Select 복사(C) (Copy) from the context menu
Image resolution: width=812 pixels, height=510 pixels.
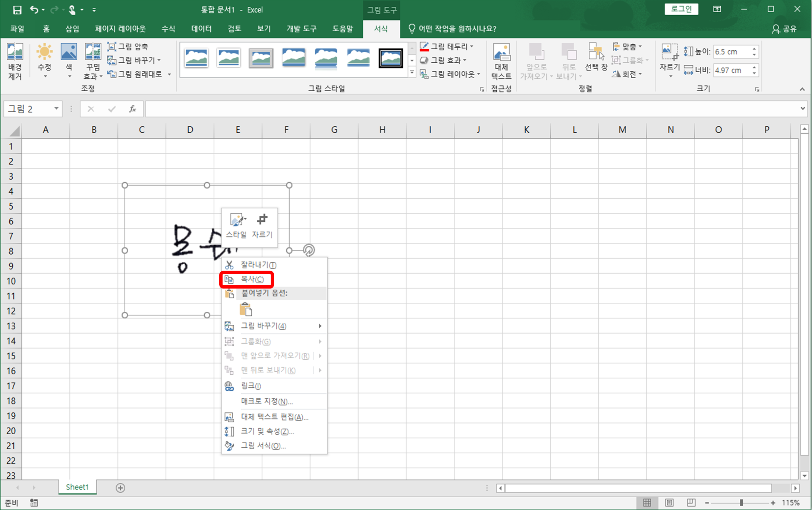click(x=252, y=279)
